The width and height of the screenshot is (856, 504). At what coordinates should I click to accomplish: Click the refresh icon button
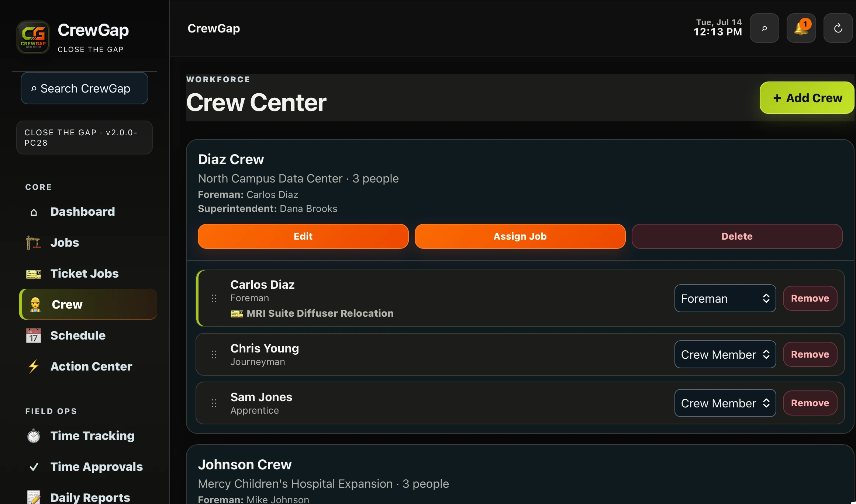[x=838, y=28]
